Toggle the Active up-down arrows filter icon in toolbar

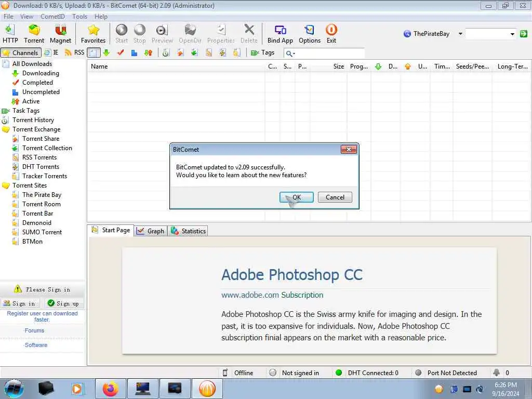(x=148, y=52)
